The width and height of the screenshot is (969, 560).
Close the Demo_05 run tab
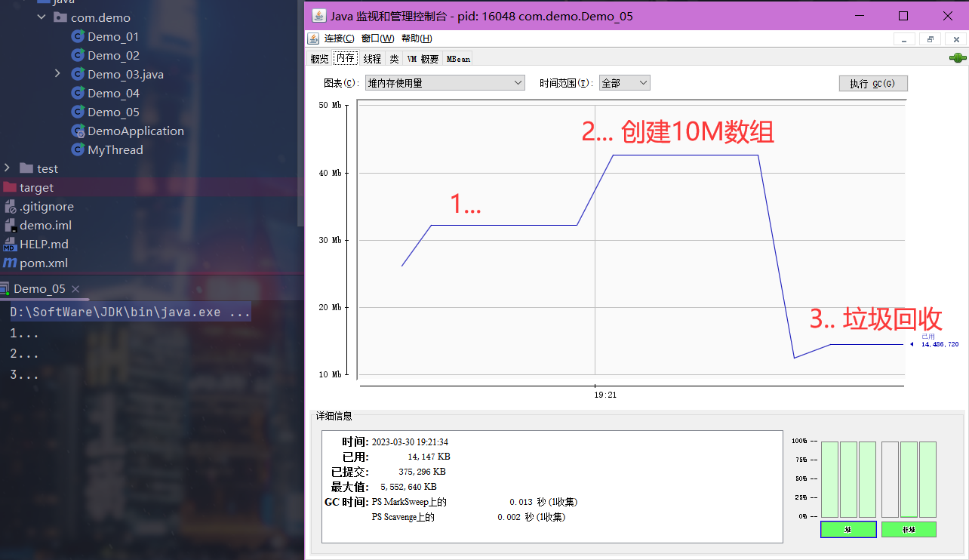(75, 289)
